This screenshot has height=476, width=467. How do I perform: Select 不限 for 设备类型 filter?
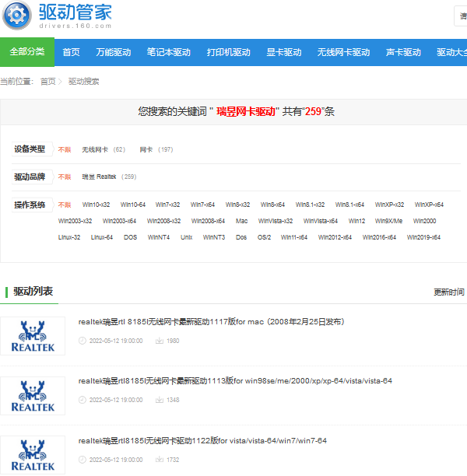[65, 149]
